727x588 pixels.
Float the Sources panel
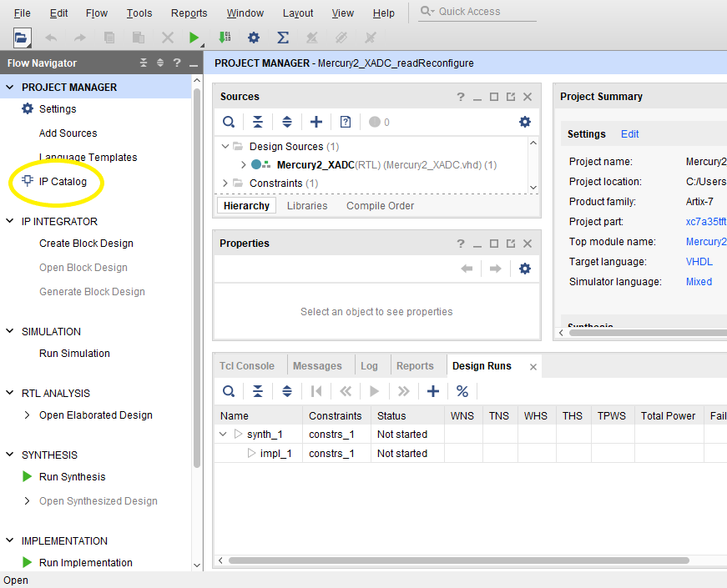click(511, 97)
